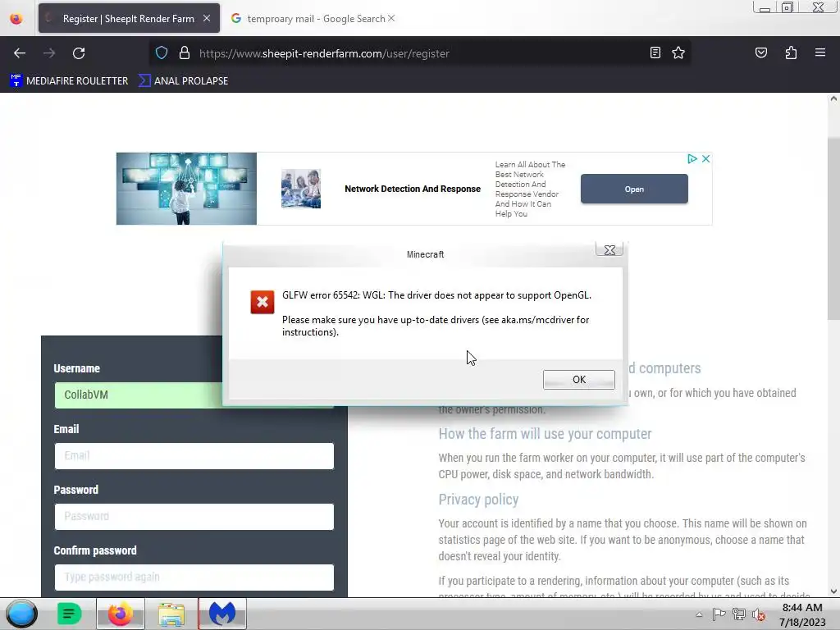The width and height of the screenshot is (840, 630).
Task: Click the Email input field
Action: 194,456
